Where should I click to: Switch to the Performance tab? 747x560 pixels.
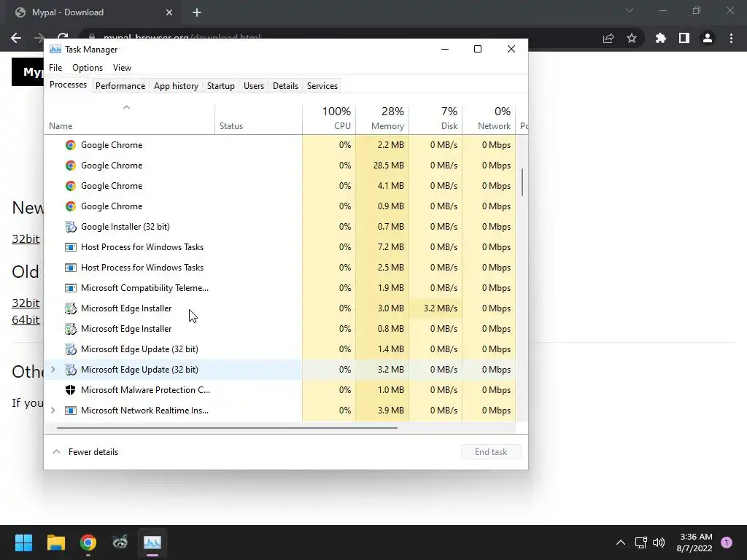[x=120, y=86]
